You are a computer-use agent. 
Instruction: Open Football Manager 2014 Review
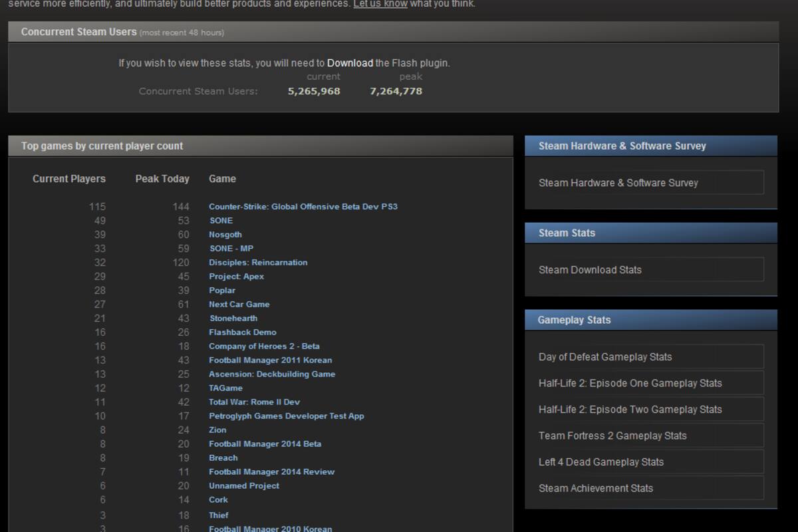tap(272, 472)
